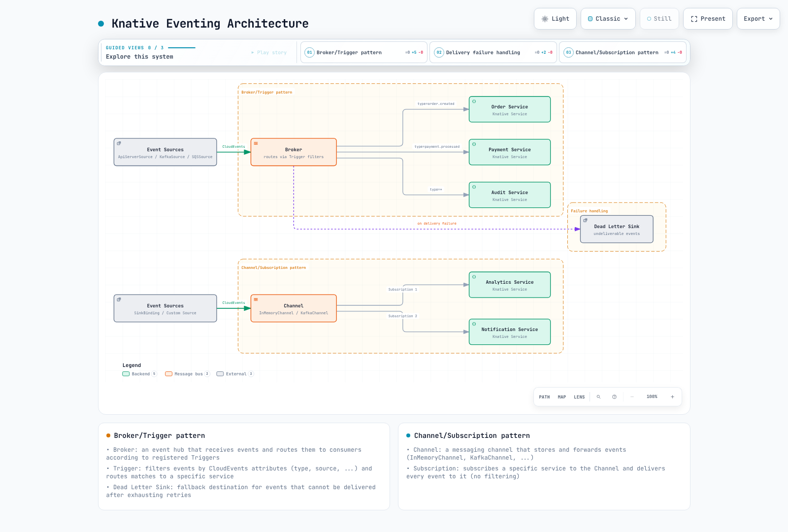The image size is (788, 532).
Task: Click the 'type=*' edge label
Action: tap(436, 190)
